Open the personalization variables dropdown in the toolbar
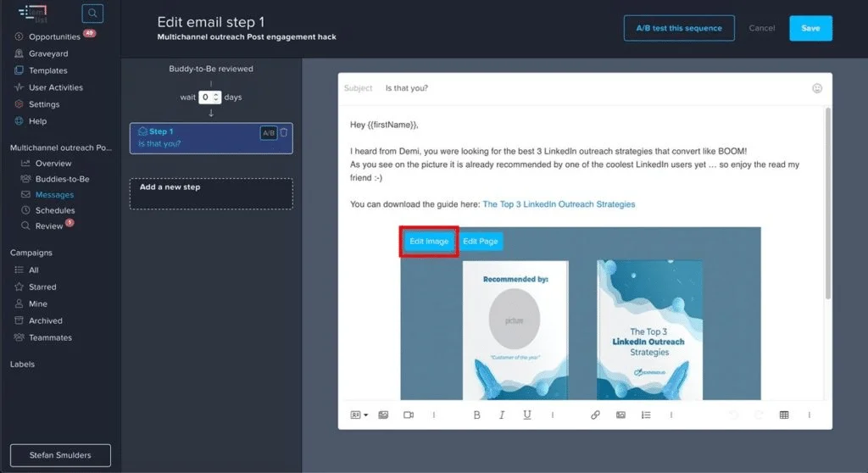Image resolution: width=868 pixels, height=473 pixels. pos(359,415)
